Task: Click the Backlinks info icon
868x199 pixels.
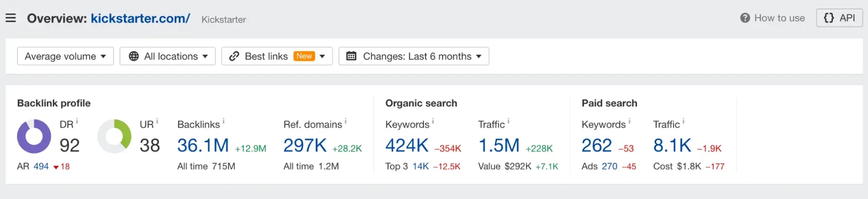Action: [x=224, y=121]
